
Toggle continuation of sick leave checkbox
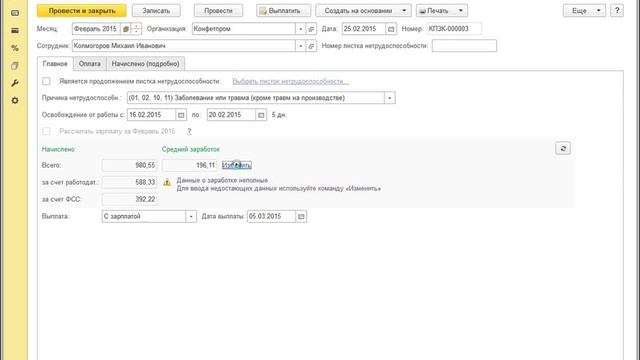pos(47,81)
